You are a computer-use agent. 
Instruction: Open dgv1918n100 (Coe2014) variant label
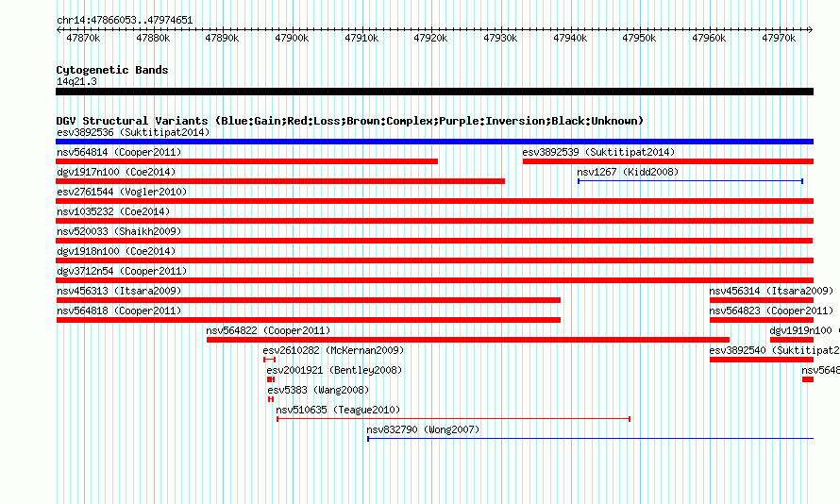(116, 251)
